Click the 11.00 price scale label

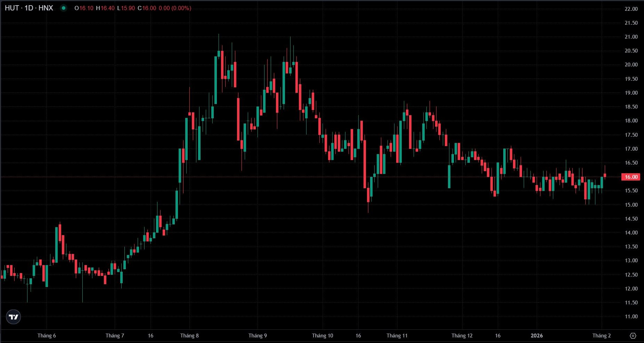coord(631,317)
